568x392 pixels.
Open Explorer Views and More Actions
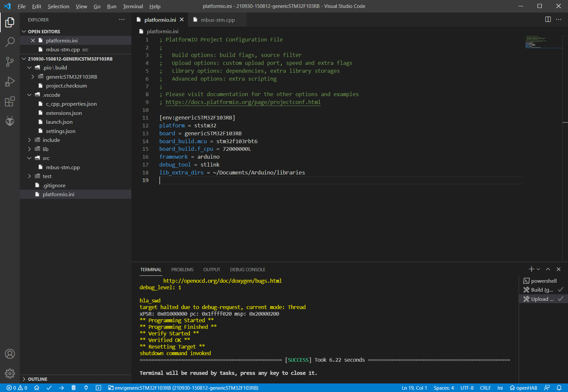pyautogui.click(x=122, y=20)
